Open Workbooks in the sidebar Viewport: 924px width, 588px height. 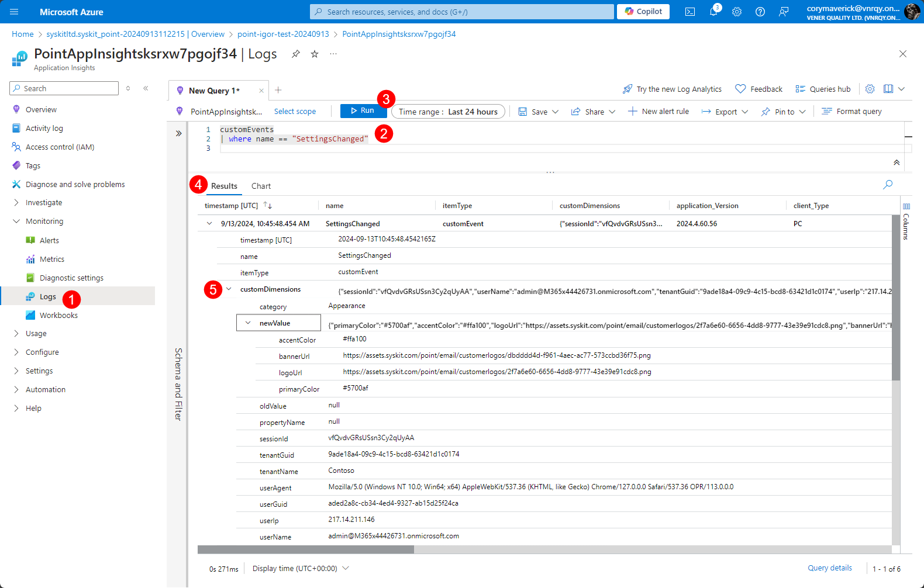coord(58,316)
